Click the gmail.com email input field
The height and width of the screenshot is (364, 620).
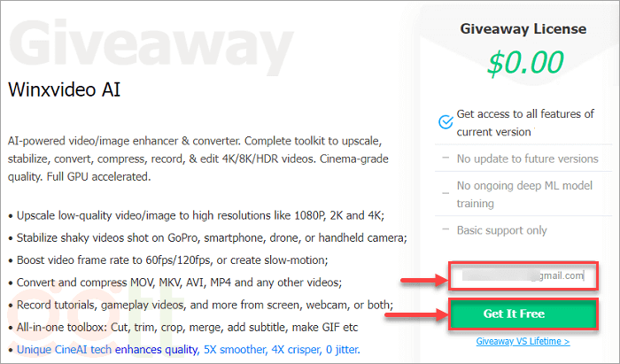[x=523, y=275]
